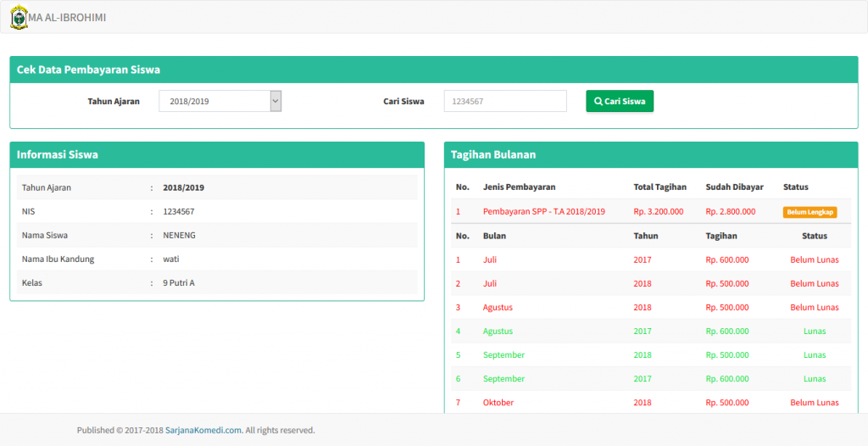Viewport: 868px width, 446px height.
Task: Click the mother's name value wati
Action: (x=171, y=259)
